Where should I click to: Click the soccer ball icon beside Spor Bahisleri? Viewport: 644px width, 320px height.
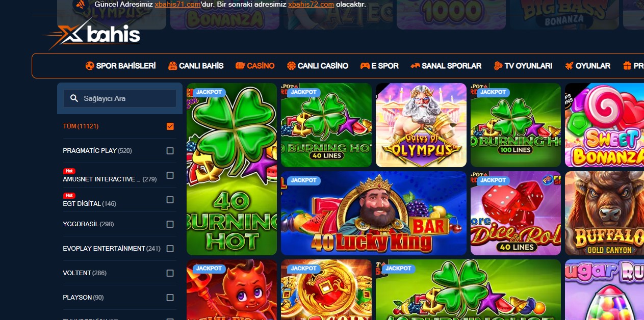90,66
